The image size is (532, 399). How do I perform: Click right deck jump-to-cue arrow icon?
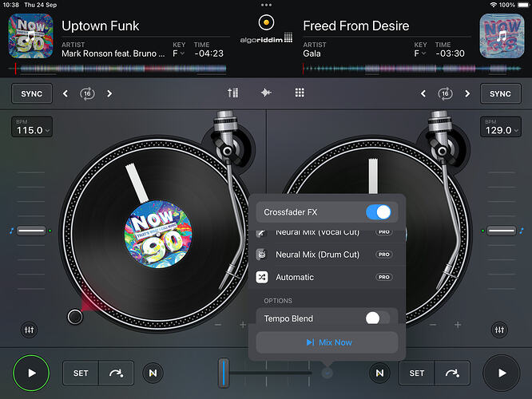tap(452, 373)
